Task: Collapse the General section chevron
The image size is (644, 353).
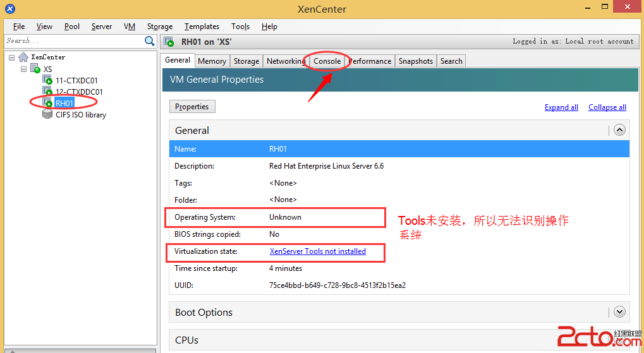Action: coord(619,130)
